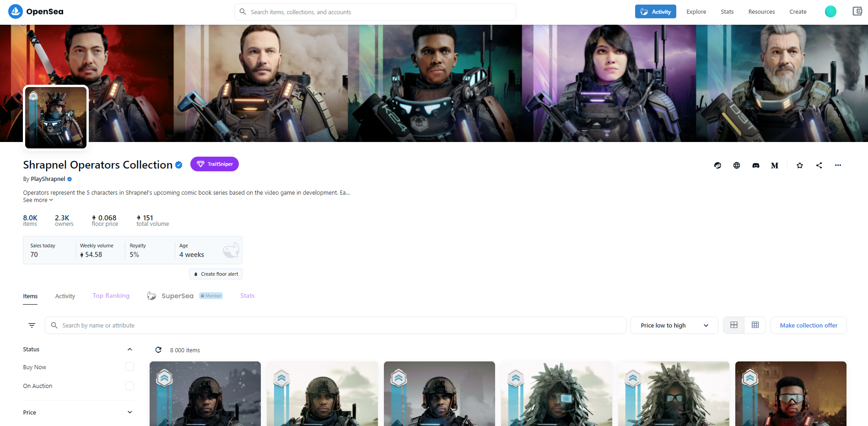Refresh the items list
Screen dimensions: 868x426
coord(158,350)
